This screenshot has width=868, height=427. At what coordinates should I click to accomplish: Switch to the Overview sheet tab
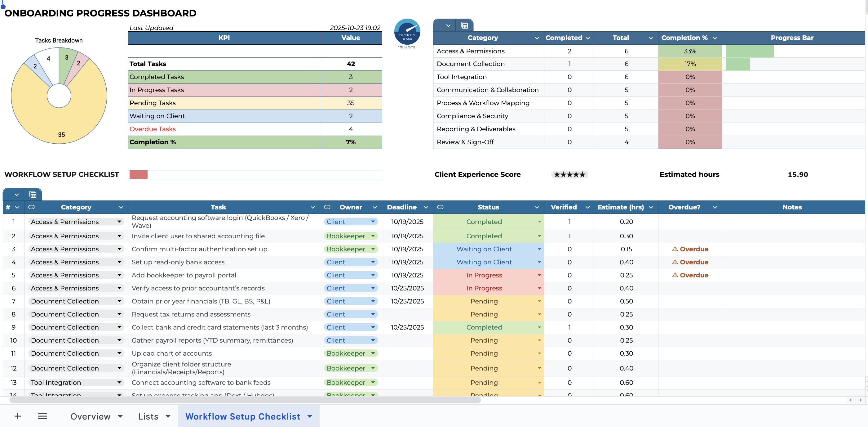(x=90, y=416)
